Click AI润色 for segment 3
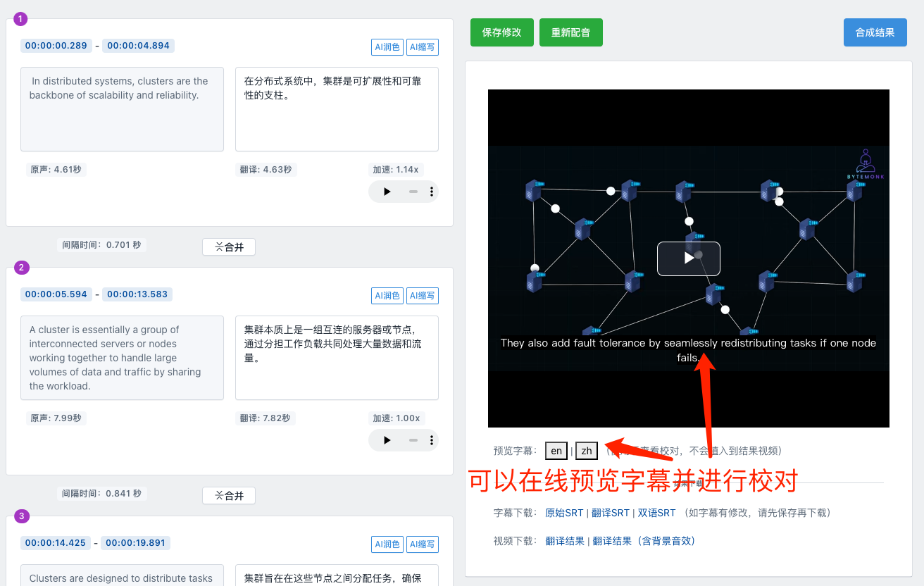The image size is (924, 586). pos(387,544)
